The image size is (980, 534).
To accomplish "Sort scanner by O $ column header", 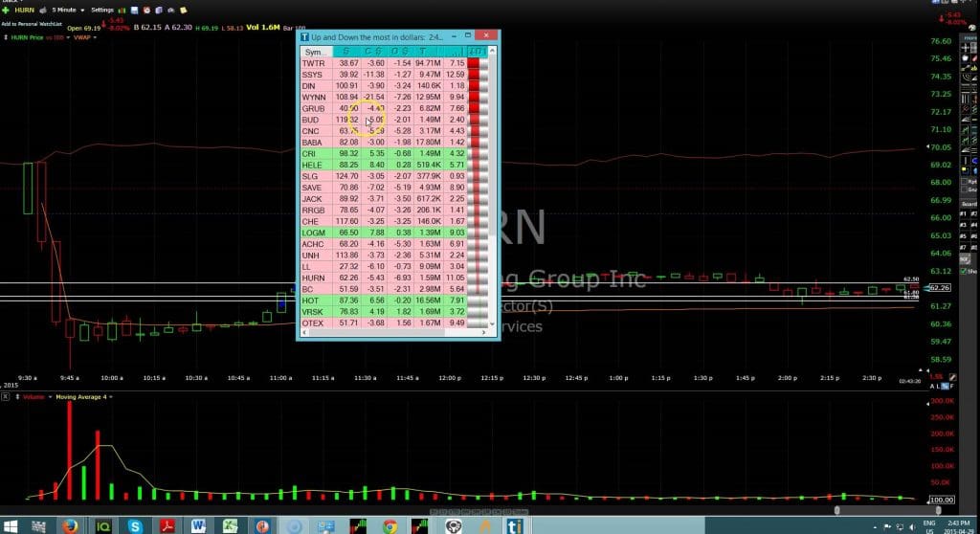I will point(400,52).
